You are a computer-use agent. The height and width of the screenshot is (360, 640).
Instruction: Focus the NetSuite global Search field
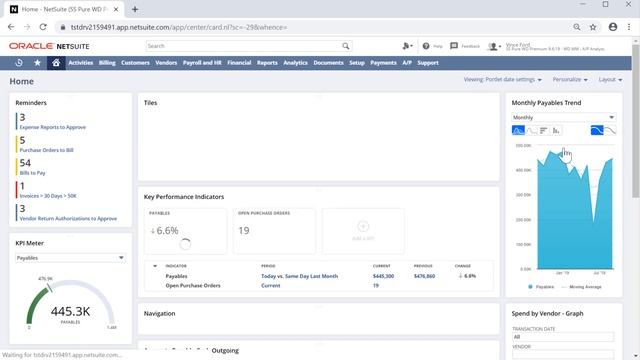click(244, 46)
